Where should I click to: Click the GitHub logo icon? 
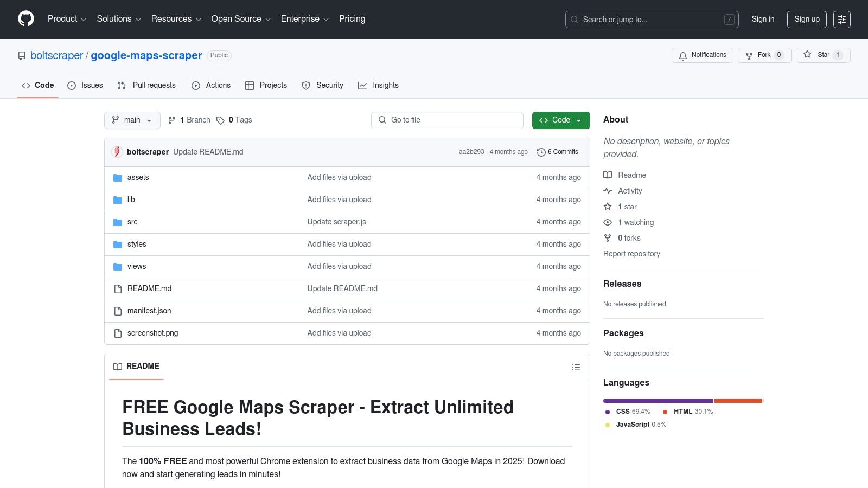tap(26, 19)
